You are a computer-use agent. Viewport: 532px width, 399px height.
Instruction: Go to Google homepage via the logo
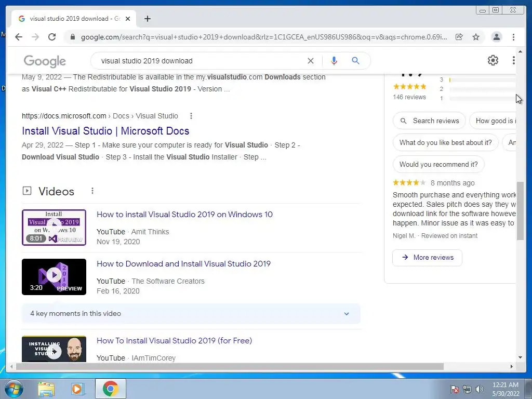[x=45, y=61]
